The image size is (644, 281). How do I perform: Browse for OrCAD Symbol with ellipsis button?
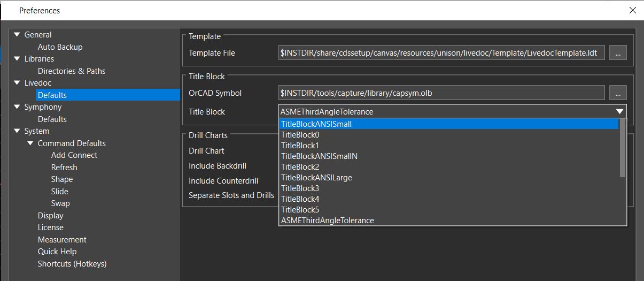point(617,93)
